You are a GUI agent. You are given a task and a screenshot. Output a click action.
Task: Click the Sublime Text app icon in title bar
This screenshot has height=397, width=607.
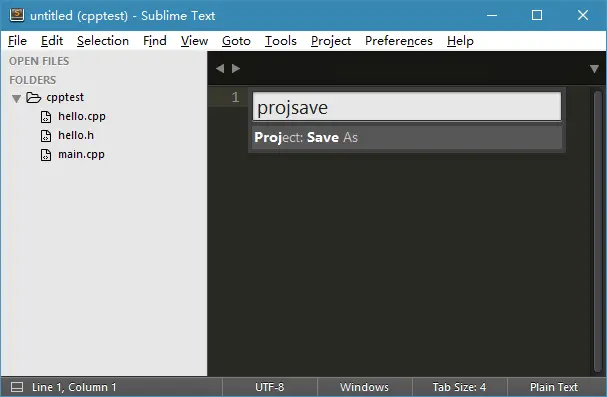tap(17, 15)
